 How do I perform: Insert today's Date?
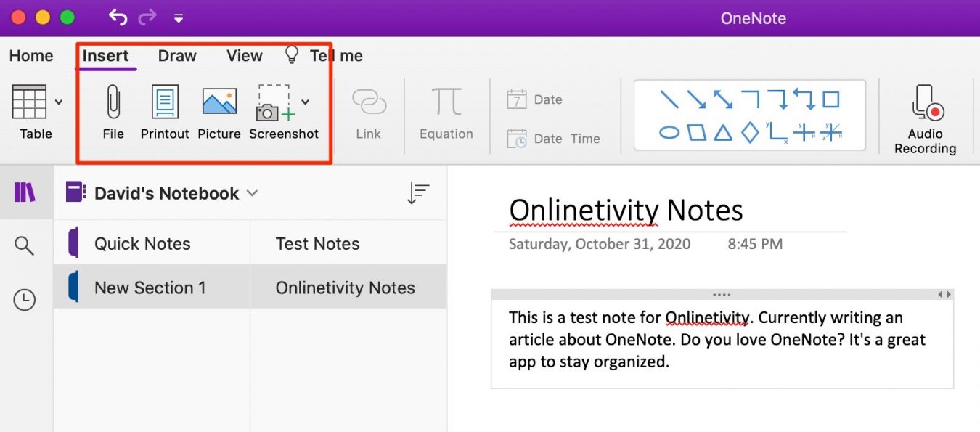[544, 99]
